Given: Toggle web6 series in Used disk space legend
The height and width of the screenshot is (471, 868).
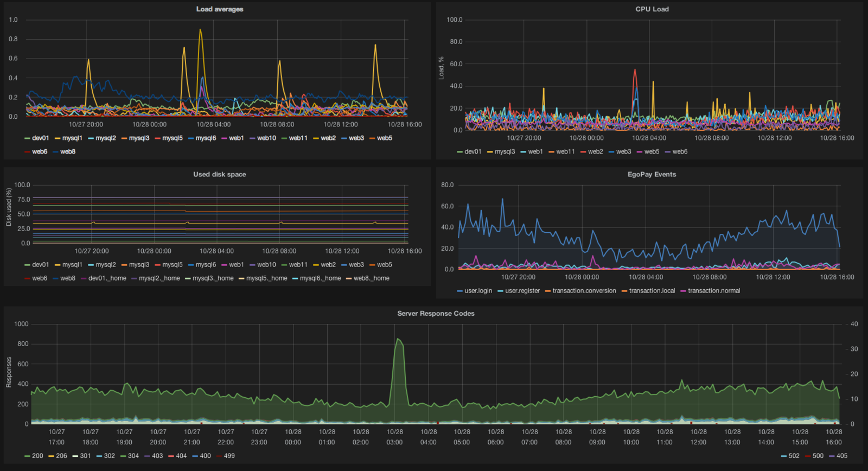Looking at the screenshot, I should (x=40, y=278).
